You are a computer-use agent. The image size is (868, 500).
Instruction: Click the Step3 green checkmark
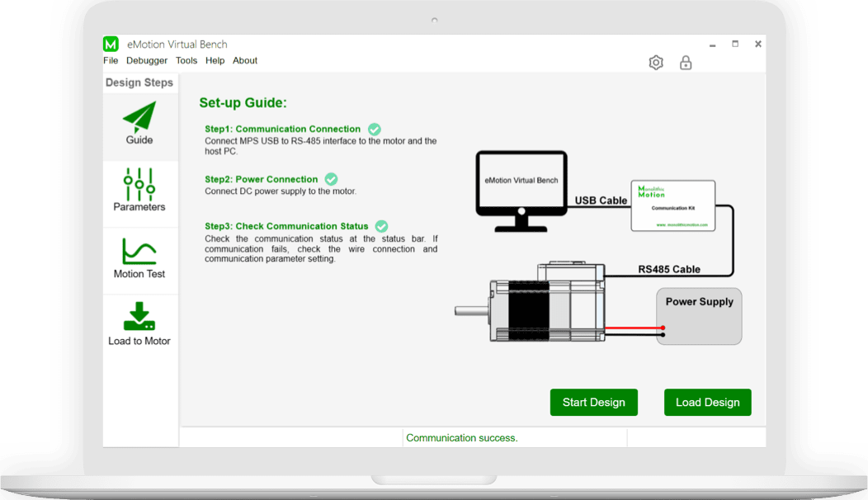[381, 226]
